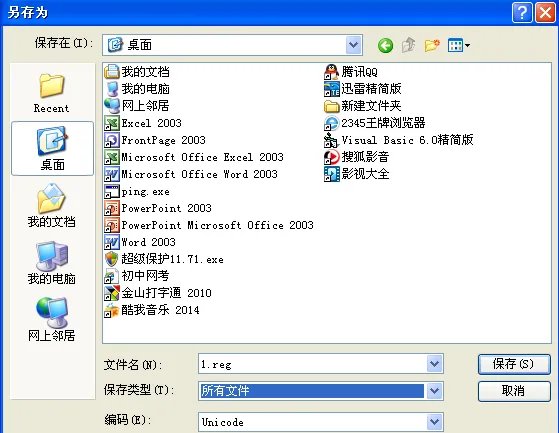The image size is (559, 433).
Task: Select the ping.exe file icon
Action: tap(112, 191)
